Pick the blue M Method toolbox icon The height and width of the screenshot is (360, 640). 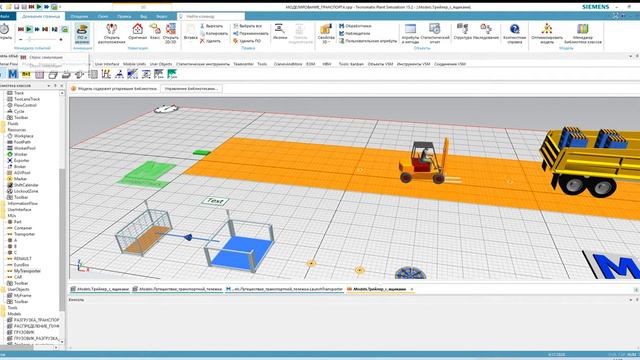pyautogui.click(x=13, y=74)
